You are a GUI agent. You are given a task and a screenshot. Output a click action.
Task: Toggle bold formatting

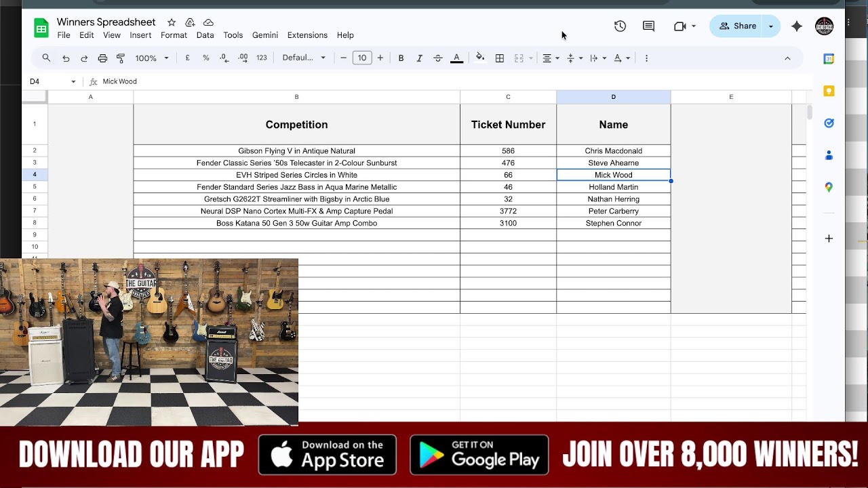[401, 58]
